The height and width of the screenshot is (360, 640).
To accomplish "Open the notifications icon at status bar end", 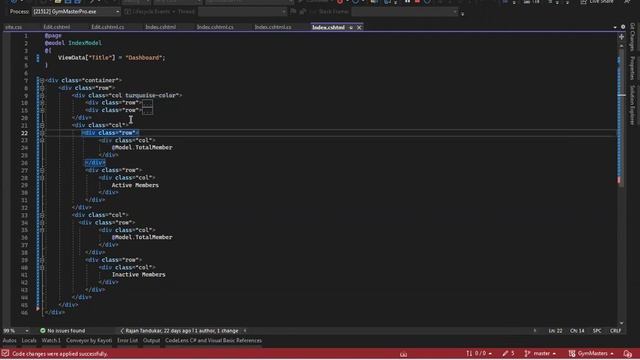I will (x=628, y=353).
